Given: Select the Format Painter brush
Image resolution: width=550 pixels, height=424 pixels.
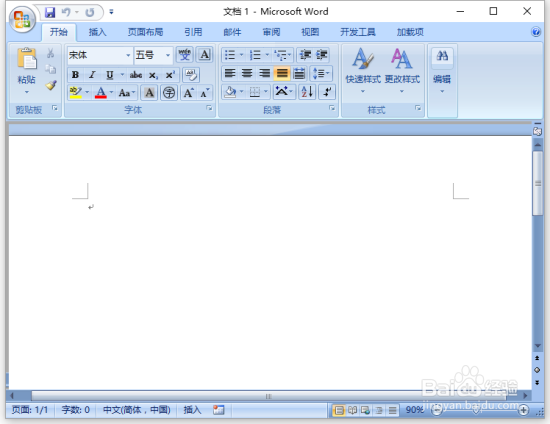Looking at the screenshot, I should (x=51, y=85).
